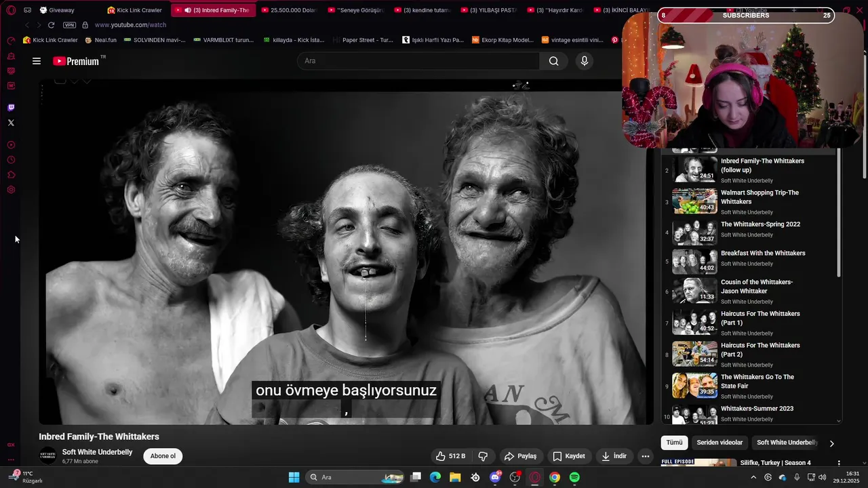Select 'Soft White Underbelly' filter chip
868x488 pixels.
coord(787,443)
